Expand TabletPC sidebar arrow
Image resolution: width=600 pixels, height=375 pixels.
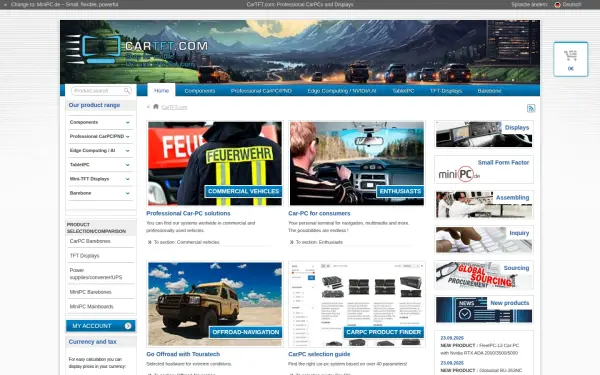127,165
